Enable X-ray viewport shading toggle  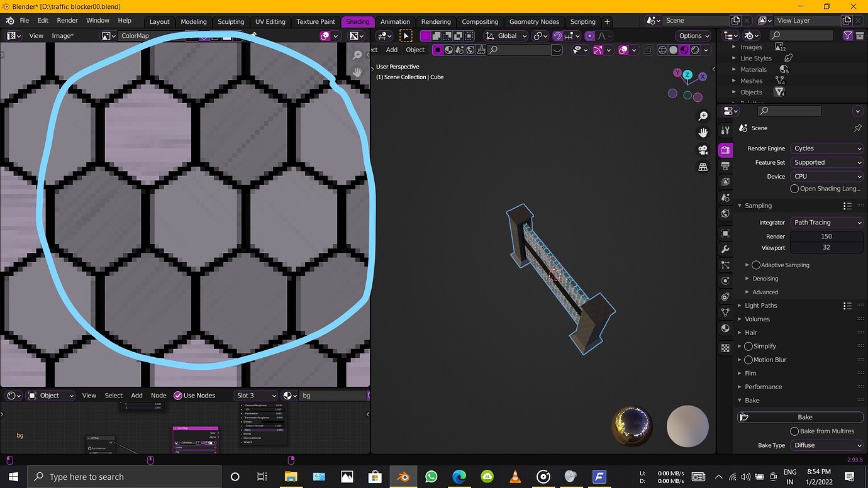[x=648, y=50]
